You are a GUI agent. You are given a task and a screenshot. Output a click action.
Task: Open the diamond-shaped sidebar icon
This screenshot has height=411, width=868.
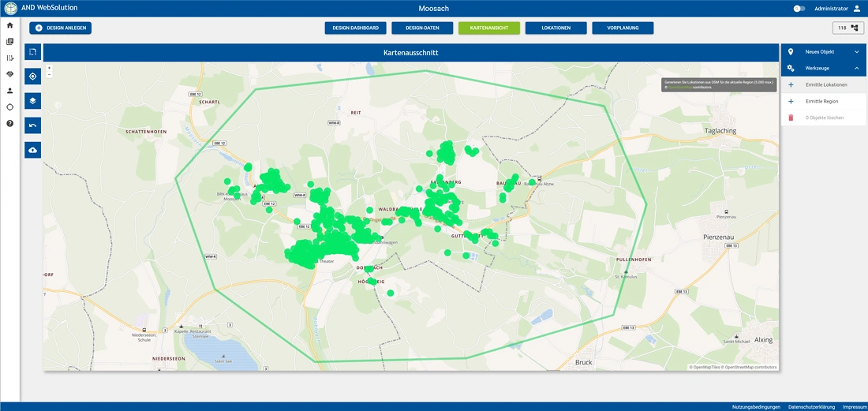point(10,74)
